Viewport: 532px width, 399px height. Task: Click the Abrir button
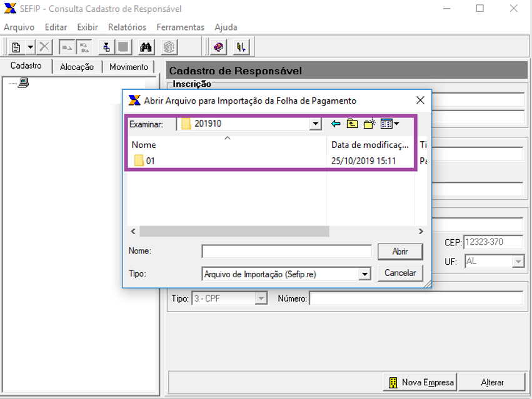point(400,252)
